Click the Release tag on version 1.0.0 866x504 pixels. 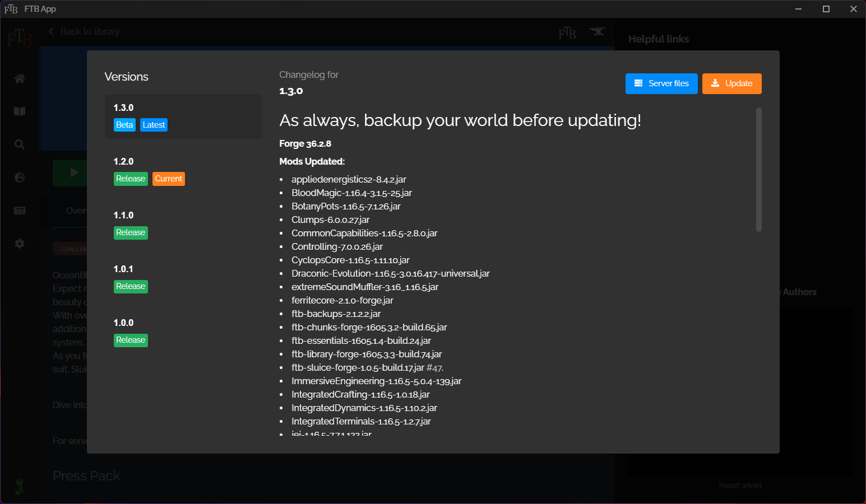coord(131,340)
